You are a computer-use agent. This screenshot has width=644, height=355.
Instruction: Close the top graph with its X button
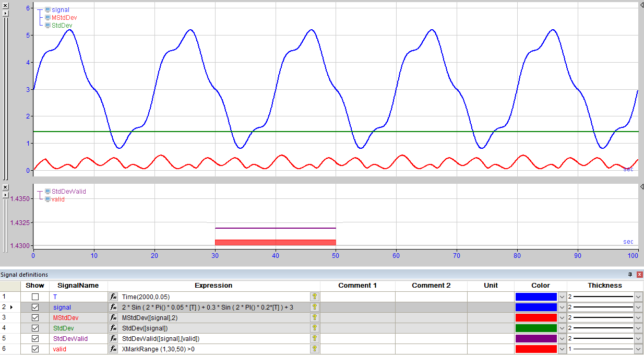5,5
